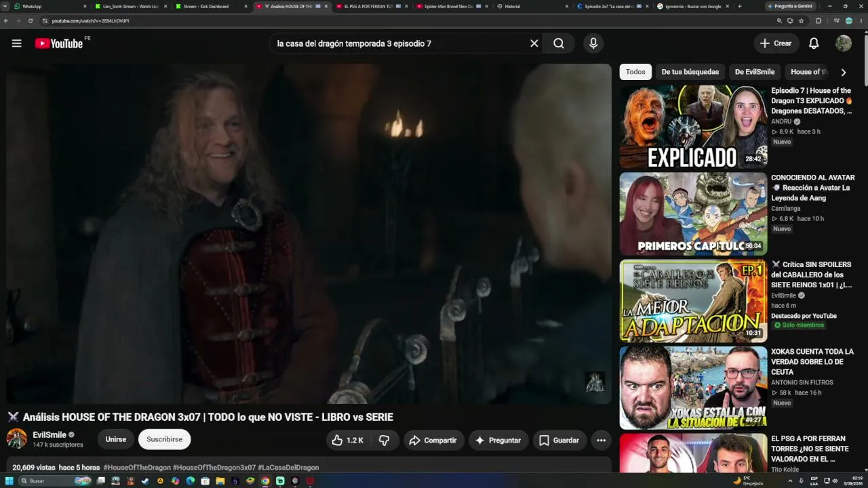The height and width of the screenshot is (488, 868).
Task: Select the Todos filter chip
Action: [x=635, y=72]
